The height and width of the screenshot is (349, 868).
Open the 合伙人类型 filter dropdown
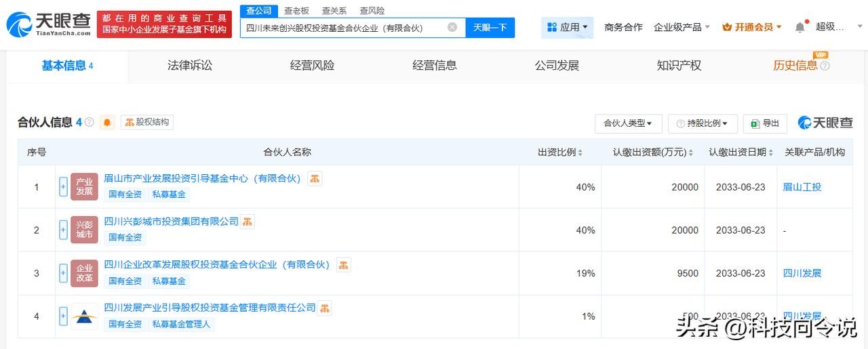tap(628, 123)
